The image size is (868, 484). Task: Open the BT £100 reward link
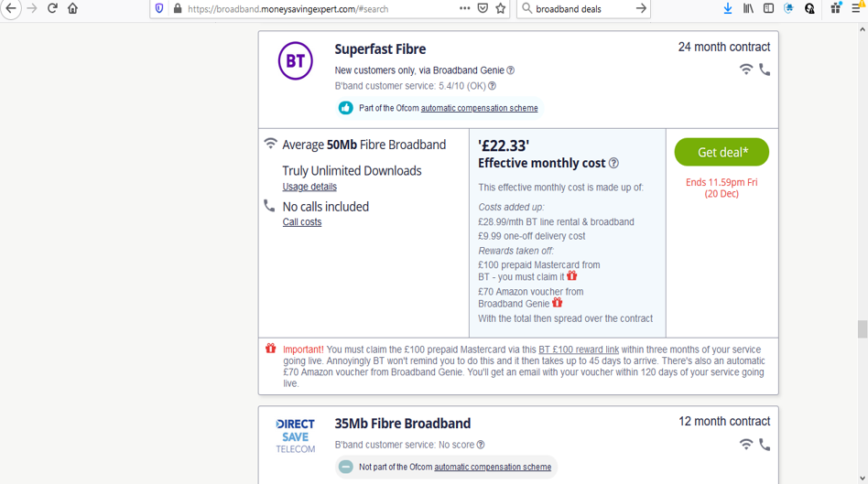point(579,349)
